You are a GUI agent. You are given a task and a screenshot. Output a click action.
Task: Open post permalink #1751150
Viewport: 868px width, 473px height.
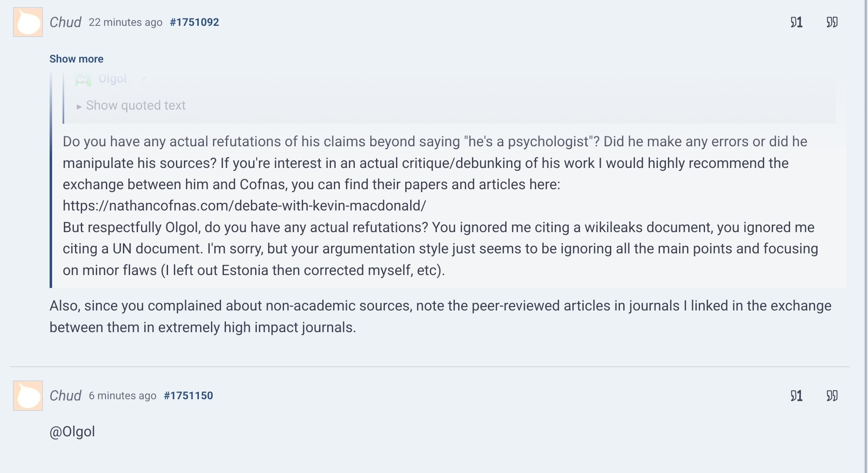tap(188, 395)
